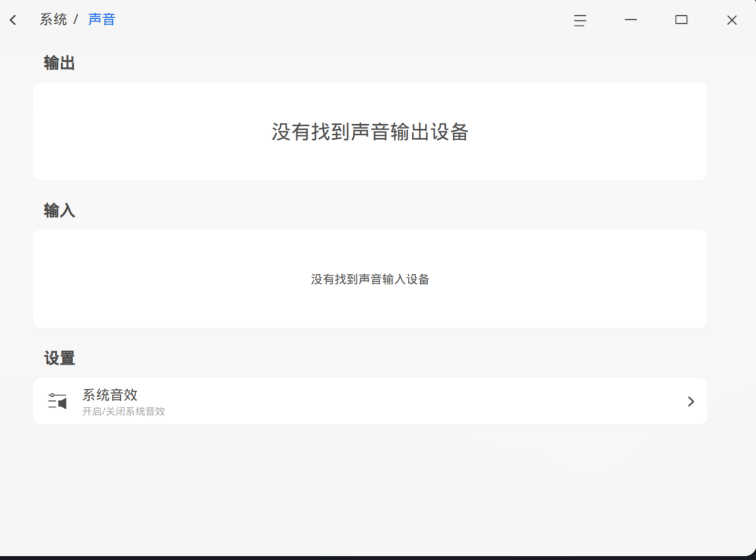
Task: Click the 输出 section heading
Action: [60, 63]
